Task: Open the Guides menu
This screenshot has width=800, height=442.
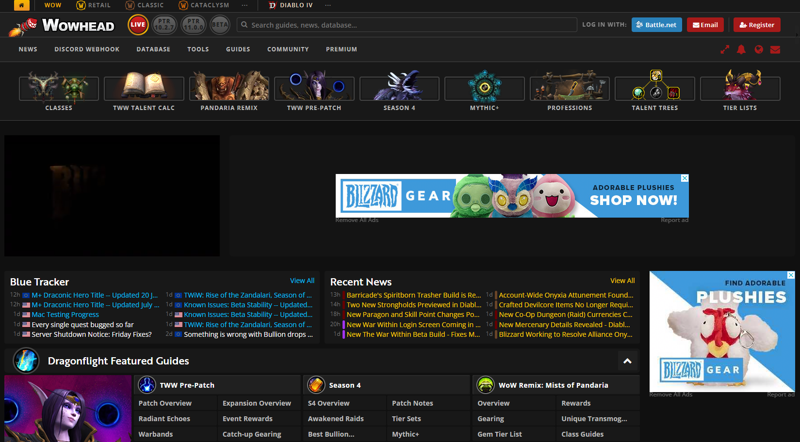Action: 238,50
